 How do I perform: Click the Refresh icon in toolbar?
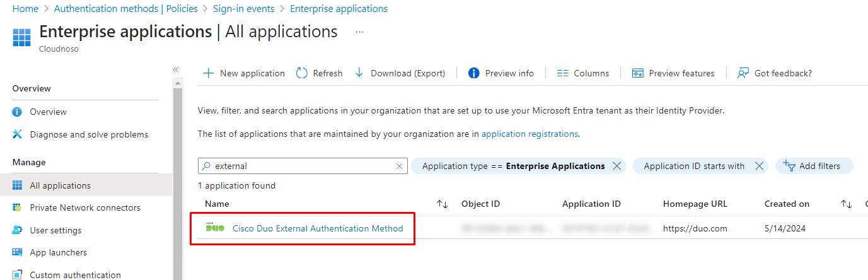(x=302, y=73)
